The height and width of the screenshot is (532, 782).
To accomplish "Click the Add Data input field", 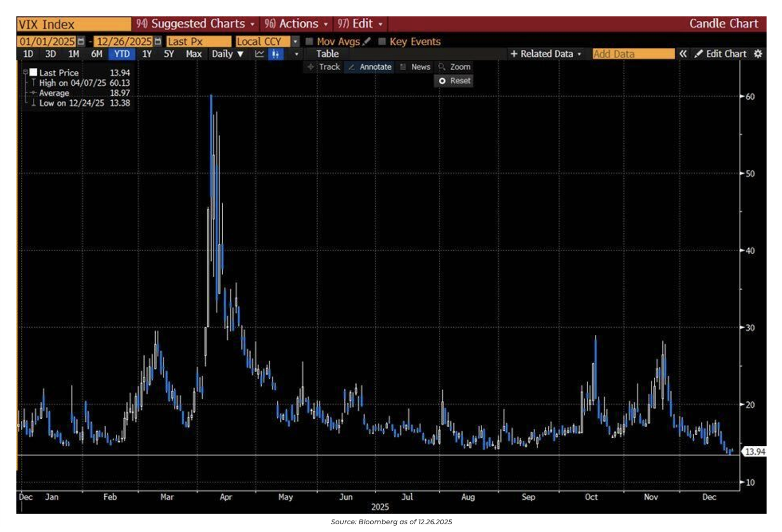I will [633, 54].
